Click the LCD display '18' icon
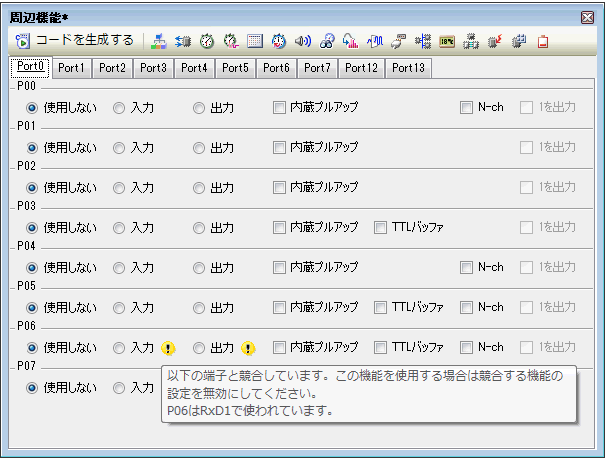The image size is (608, 459). pyautogui.click(x=446, y=42)
